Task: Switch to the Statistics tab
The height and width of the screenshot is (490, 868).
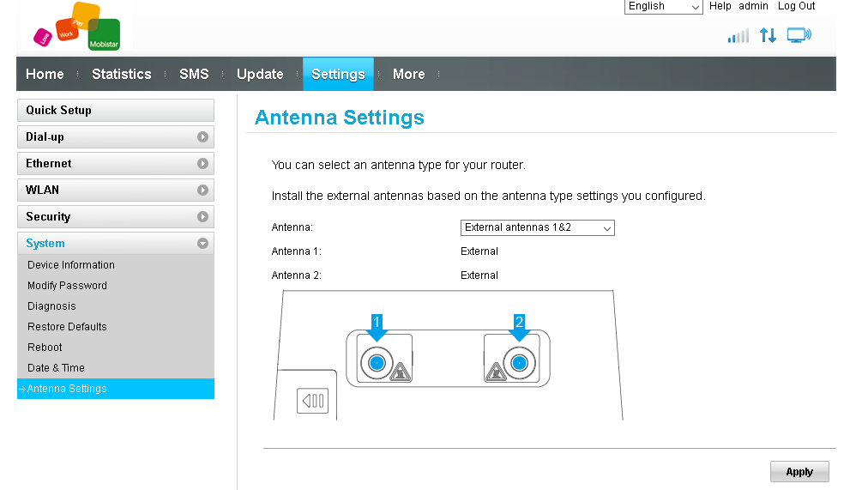Action: [121, 74]
